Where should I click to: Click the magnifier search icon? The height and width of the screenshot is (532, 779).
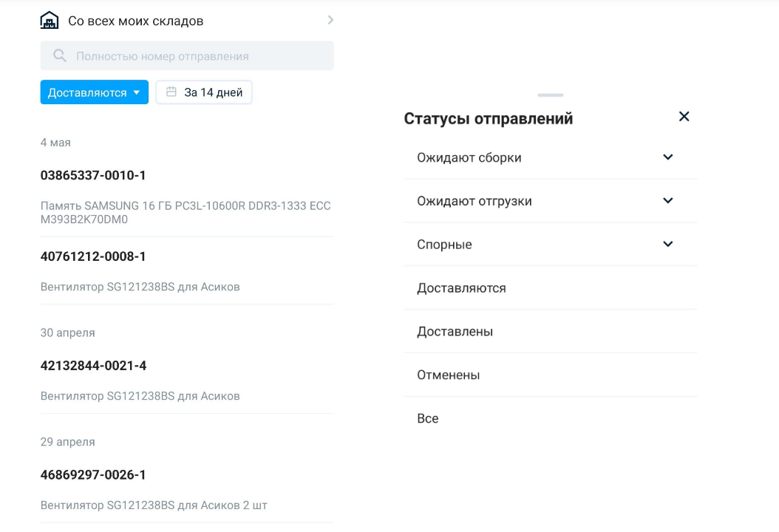(x=59, y=56)
